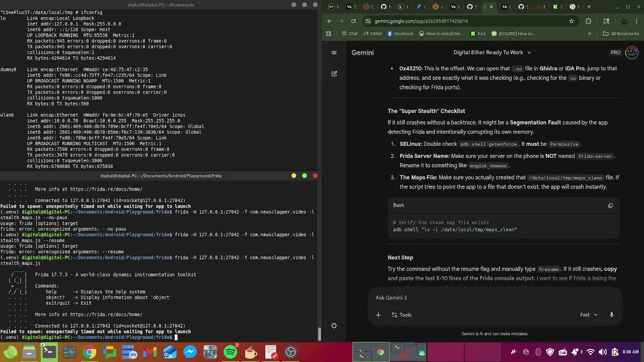Open the GMail bookmark

click(x=372, y=34)
